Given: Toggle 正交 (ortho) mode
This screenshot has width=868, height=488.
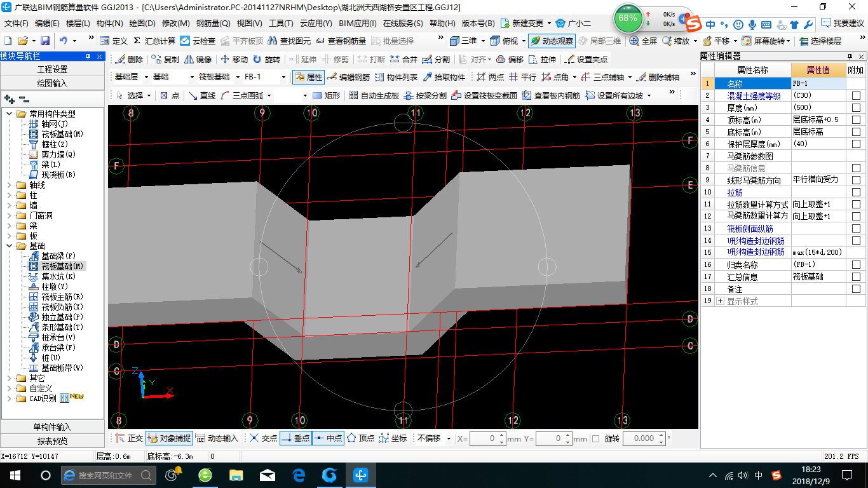Looking at the screenshot, I should click(129, 438).
